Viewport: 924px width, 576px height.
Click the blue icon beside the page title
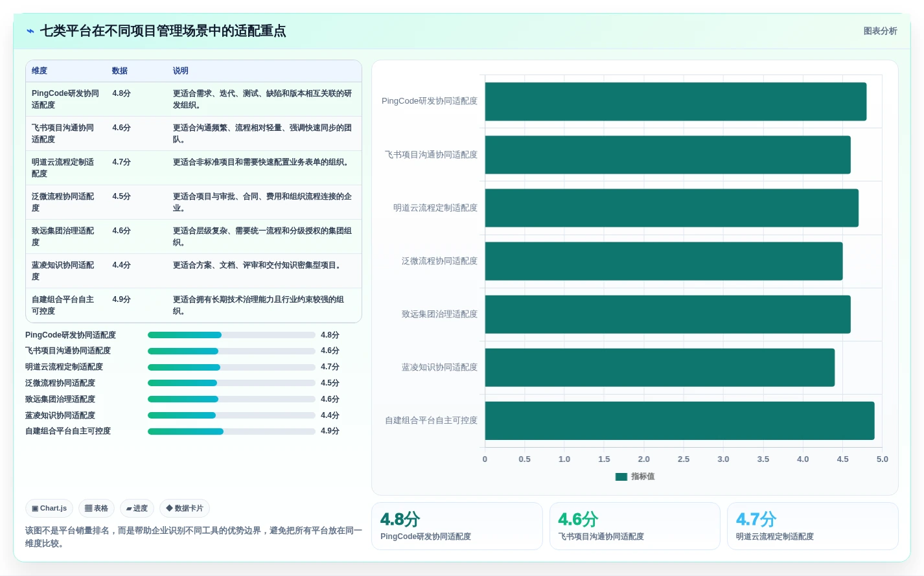pyautogui.click(x=30, y=31)
